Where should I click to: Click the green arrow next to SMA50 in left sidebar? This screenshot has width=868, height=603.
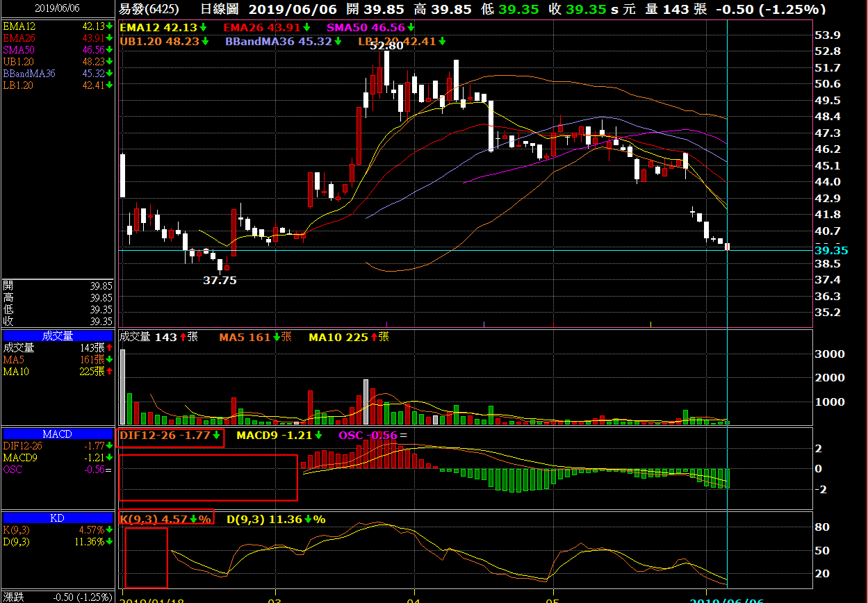[x=110, y=50]
